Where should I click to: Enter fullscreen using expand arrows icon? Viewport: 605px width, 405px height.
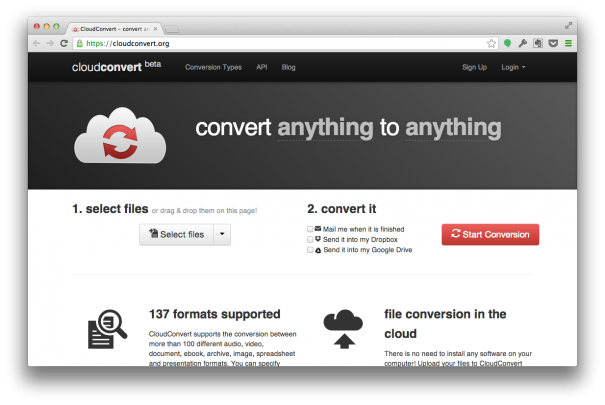[568, 25]
